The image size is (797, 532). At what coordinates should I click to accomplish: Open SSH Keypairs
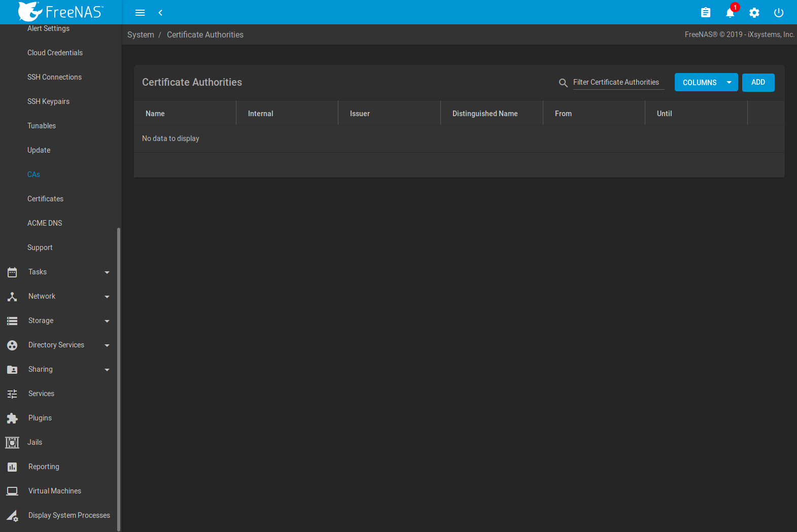tap(48, 101)
